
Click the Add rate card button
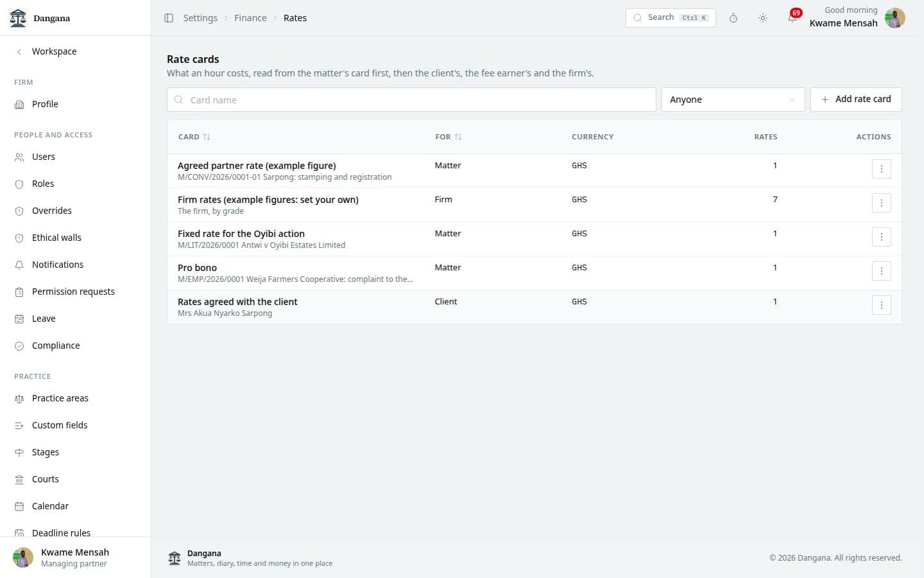(x=856, y=100)
